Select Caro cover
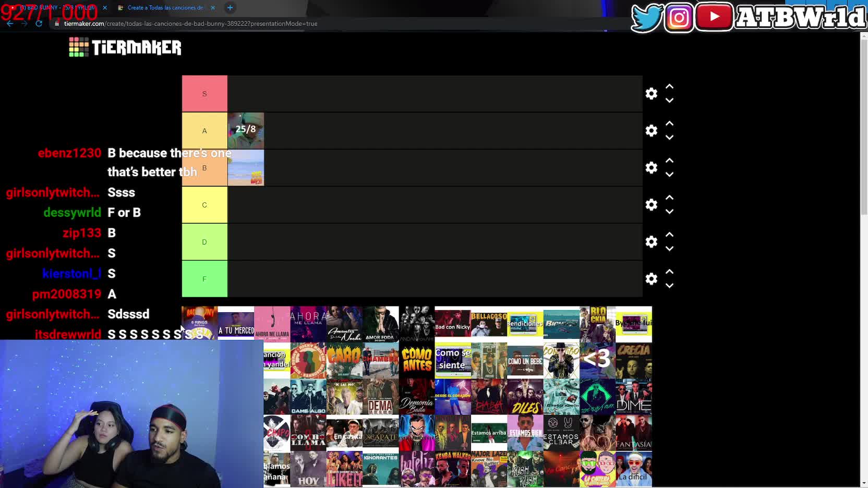This screenshot has height=488, width=868. point(344,361)
